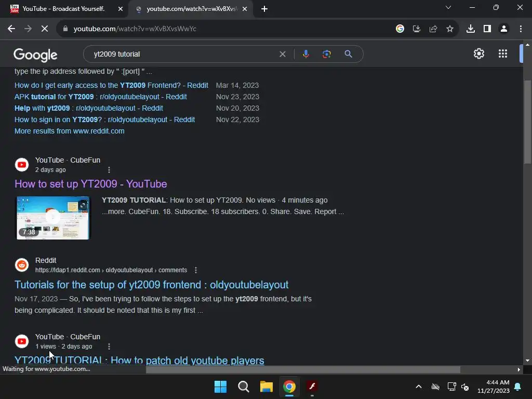
Task: Click the scroll down arrow
Action: point(527,361)
